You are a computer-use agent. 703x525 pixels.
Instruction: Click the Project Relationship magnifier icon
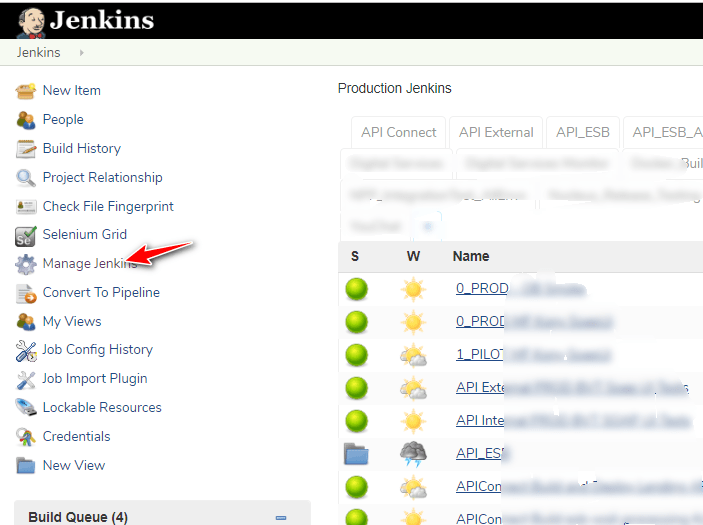(26, 178)
